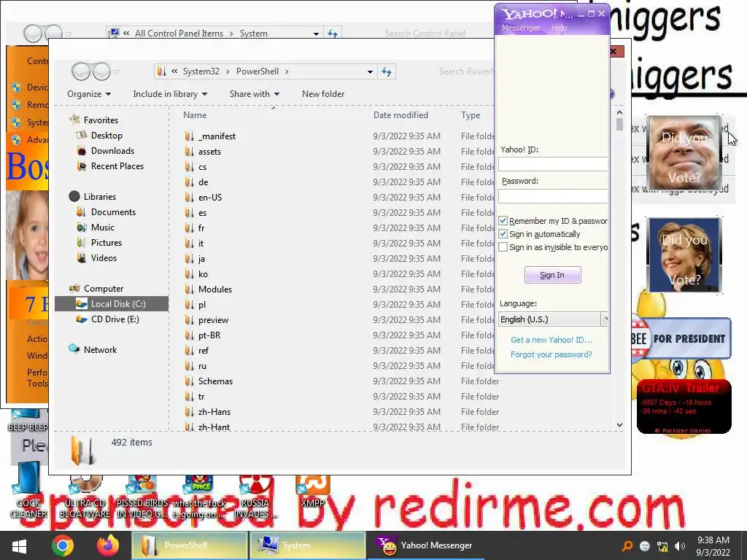This screenshot has width=747, height=560.
Task: Open the Music library icon
Action: pos(82,227)
